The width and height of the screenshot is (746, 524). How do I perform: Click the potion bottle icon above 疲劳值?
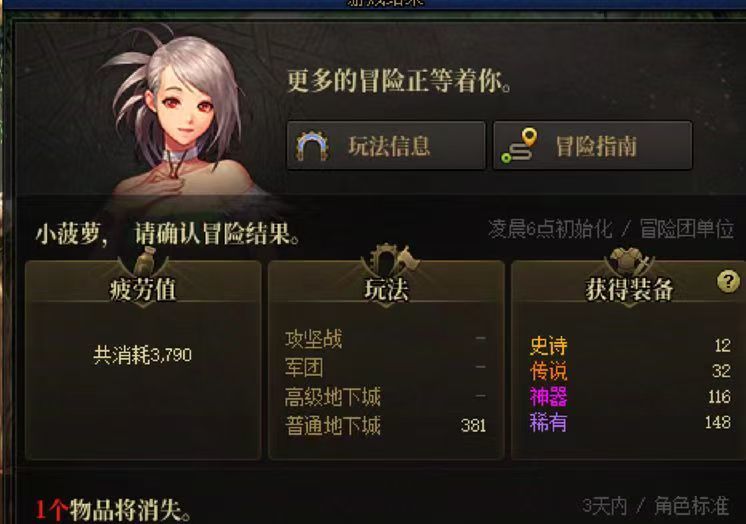click(145, 259)
